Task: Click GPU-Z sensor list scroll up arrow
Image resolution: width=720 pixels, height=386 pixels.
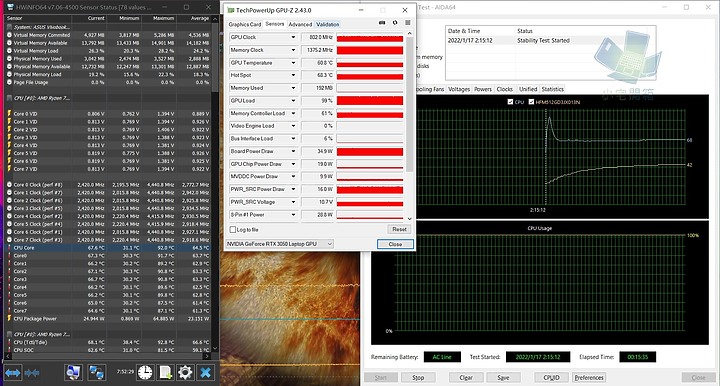Action: [x=410, y=34]
